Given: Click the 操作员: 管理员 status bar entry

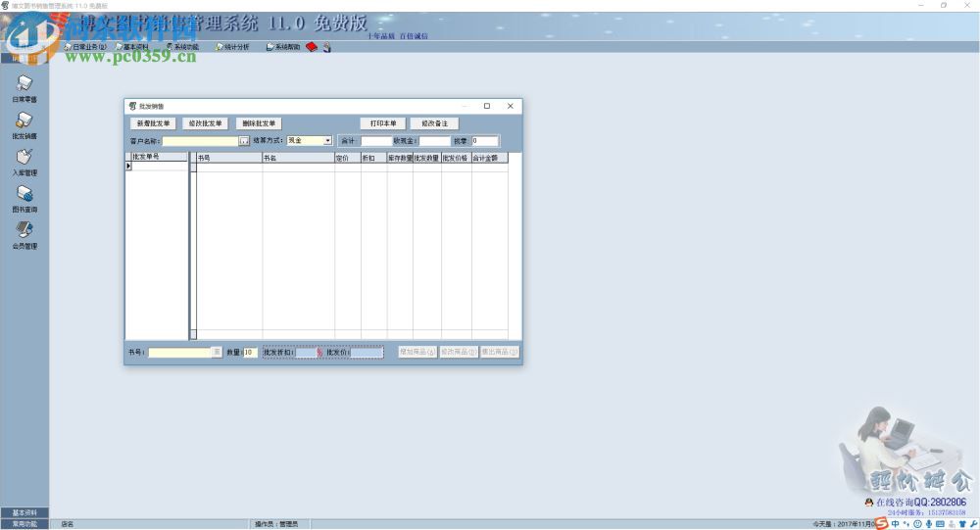Looking at the screenshot, I should click(276, 524).
